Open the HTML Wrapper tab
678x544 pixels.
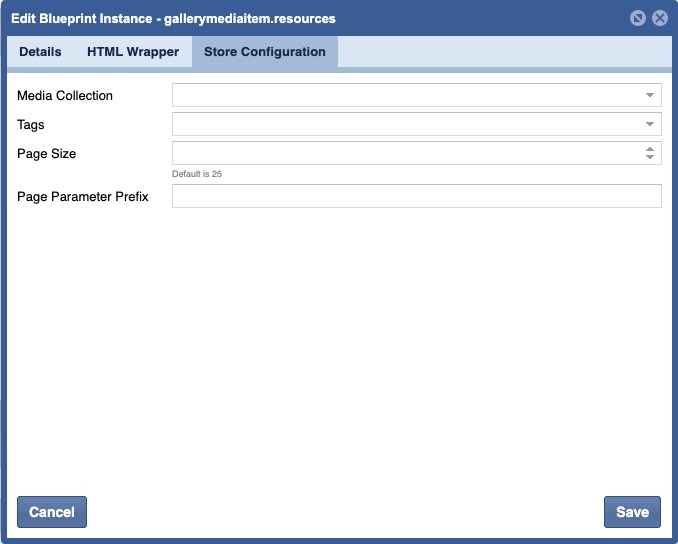click(x=133, y=52)
